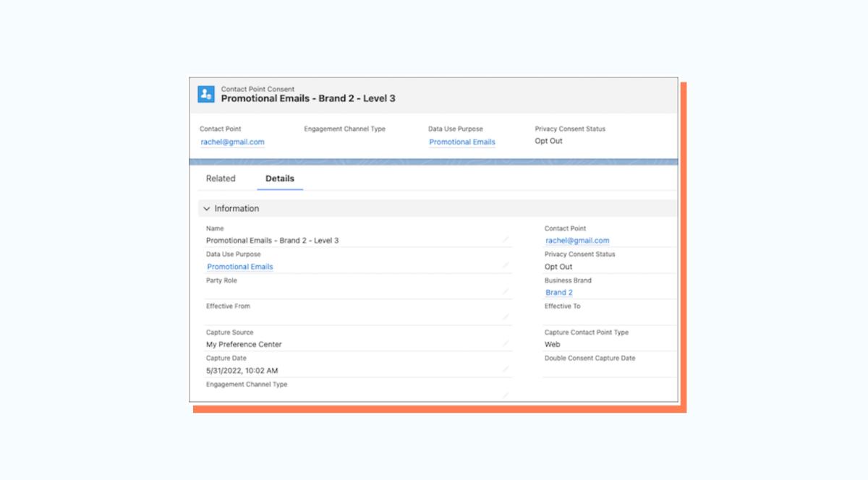Edit Party Role pencil icon
Viewport: 868px width, 480px height.
point(506,291)
